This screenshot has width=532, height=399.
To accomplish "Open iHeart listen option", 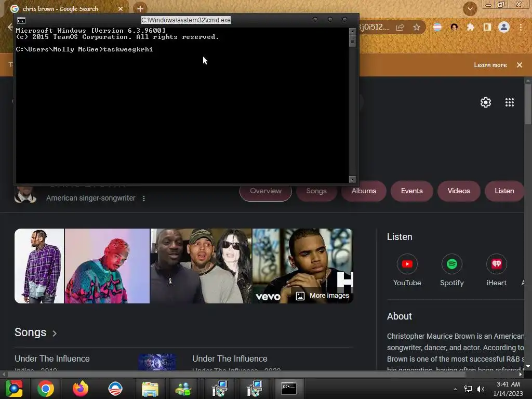I will 496,270.
